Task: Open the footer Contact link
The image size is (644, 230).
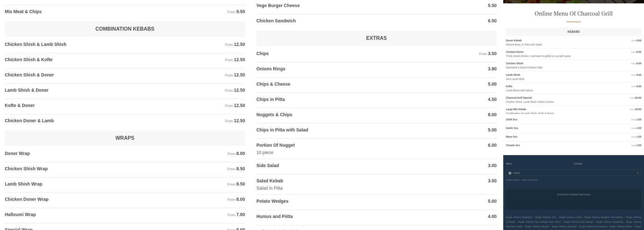Action: click(578, 164)
